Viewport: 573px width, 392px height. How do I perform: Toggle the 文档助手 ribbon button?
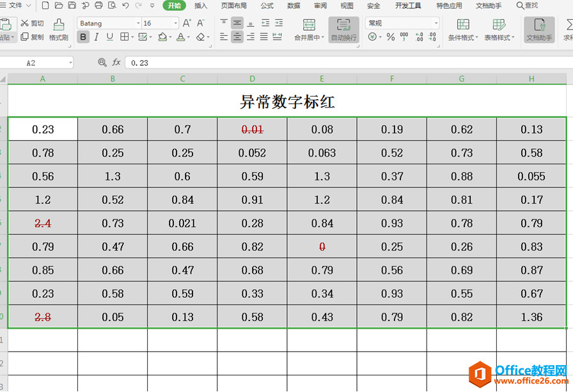(x=539, y=29)
